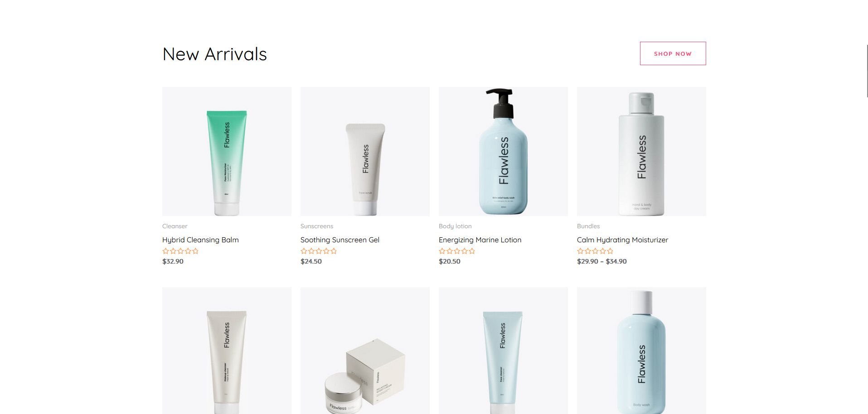This screenshot has width=868, height=414.
Task: Click the page vertical scrollbar thumb
Action: [867, 71]
